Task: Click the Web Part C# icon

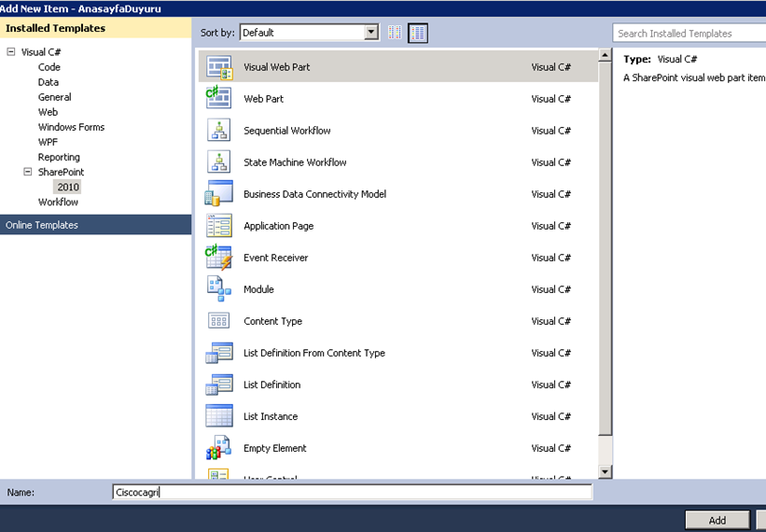Action: [218, 99]
